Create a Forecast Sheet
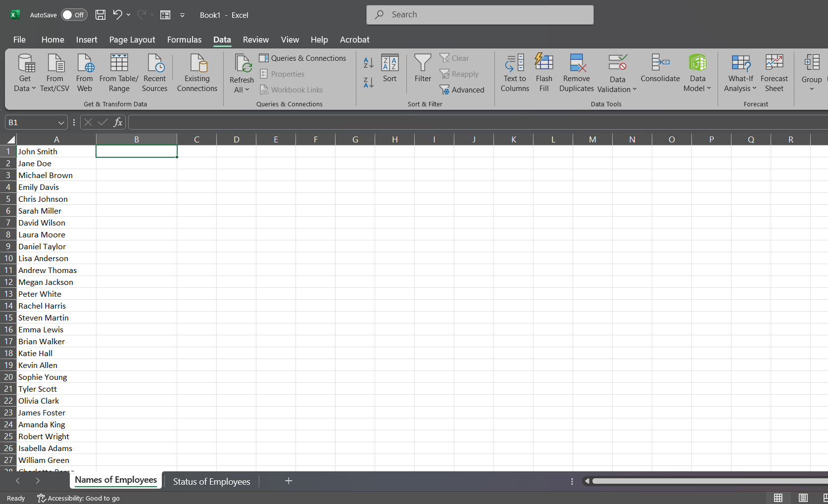Screen dimensions: 828x504 774,73
